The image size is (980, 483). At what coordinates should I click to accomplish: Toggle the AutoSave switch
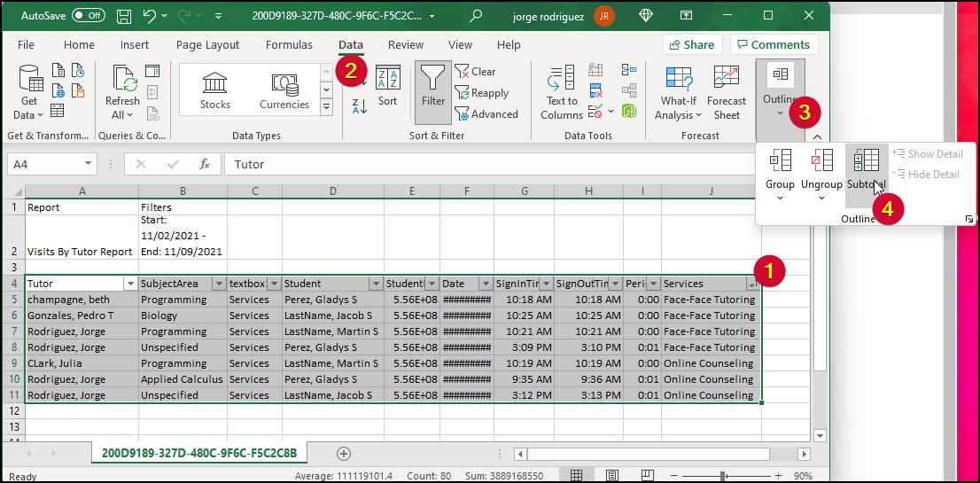tap(88, 16)
